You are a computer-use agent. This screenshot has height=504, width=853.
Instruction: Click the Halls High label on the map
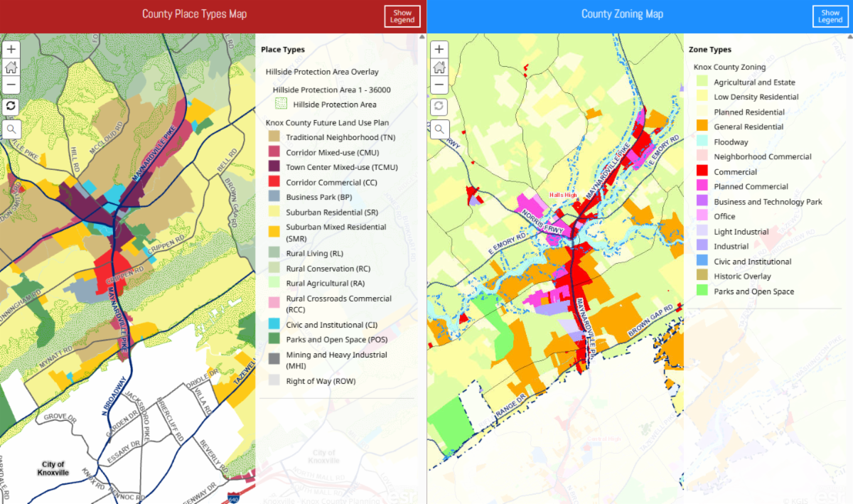tap(564, 195)
